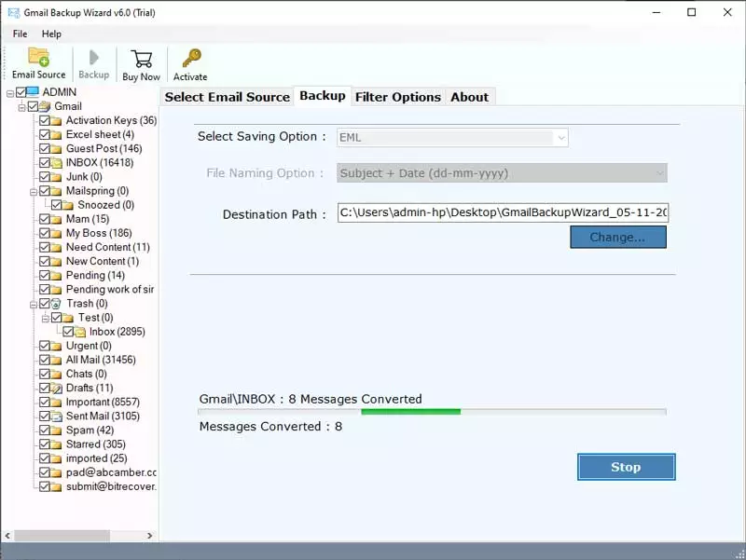
Task: Open the File menu
Action: [x=20, y=34]
